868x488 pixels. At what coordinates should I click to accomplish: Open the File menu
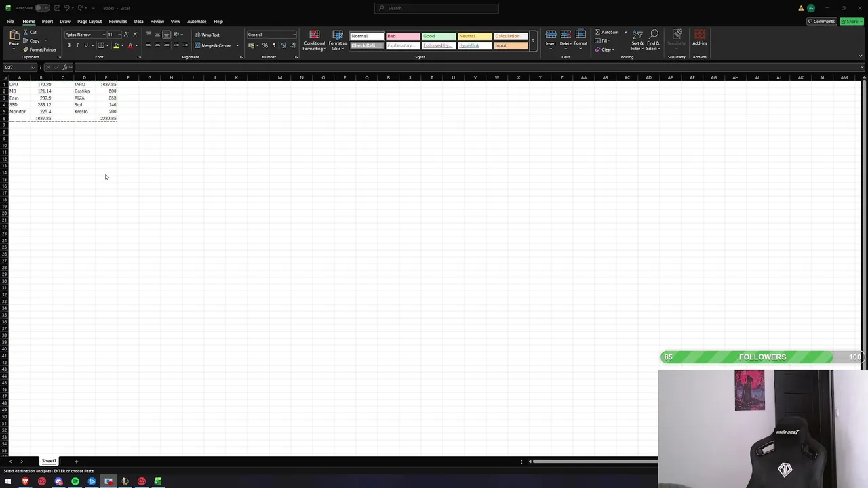(x=11, y=21)
